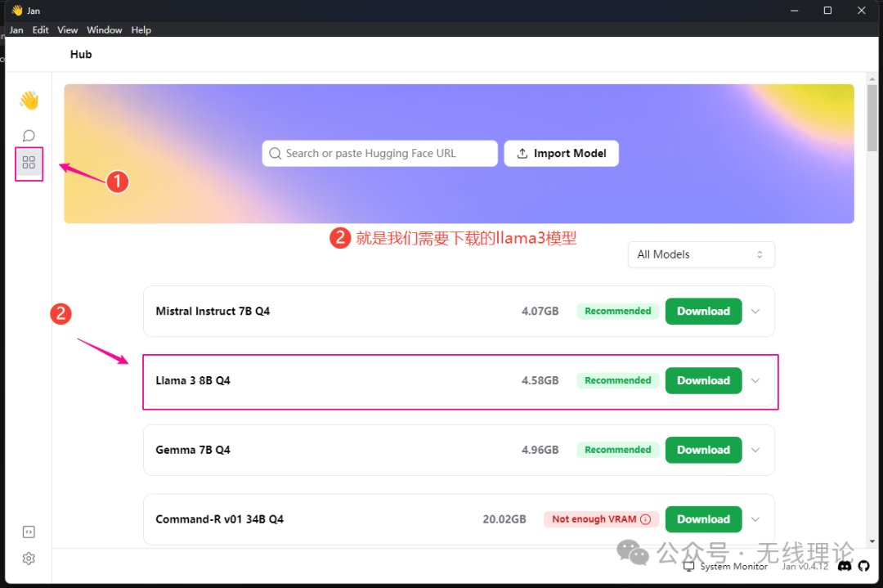Download the Mistral Instruct 7B Q4 model
883x588 pixels.
coord(703,312)
